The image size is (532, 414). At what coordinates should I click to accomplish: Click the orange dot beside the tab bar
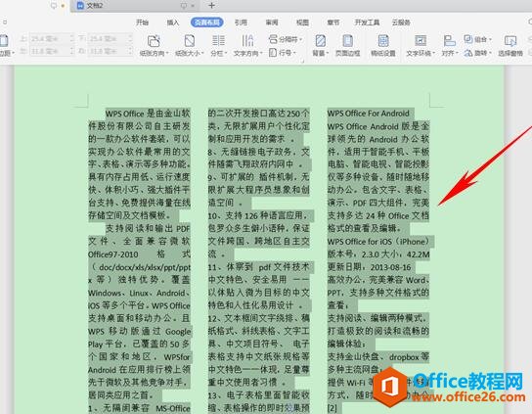click(x=63, y=6)
